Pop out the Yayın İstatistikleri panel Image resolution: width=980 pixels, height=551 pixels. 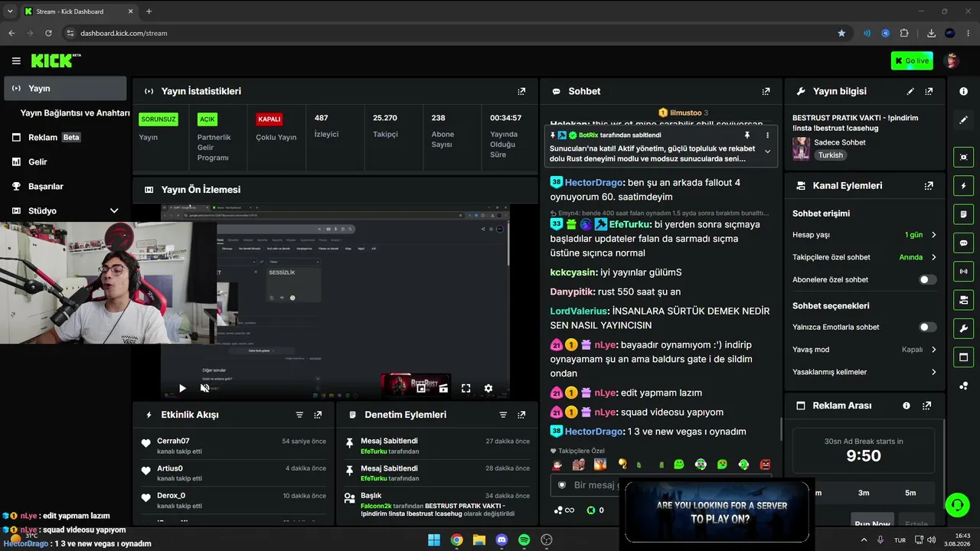pos(521,91)
